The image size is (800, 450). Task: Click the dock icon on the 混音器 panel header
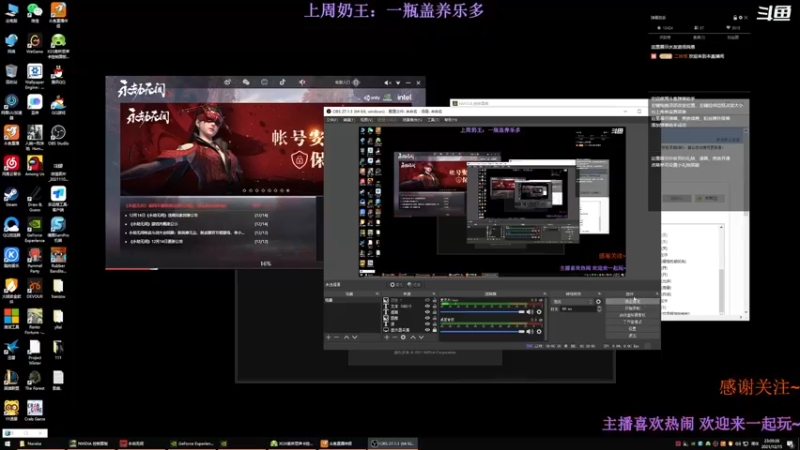pyautogui.click(x=544, y=294)
